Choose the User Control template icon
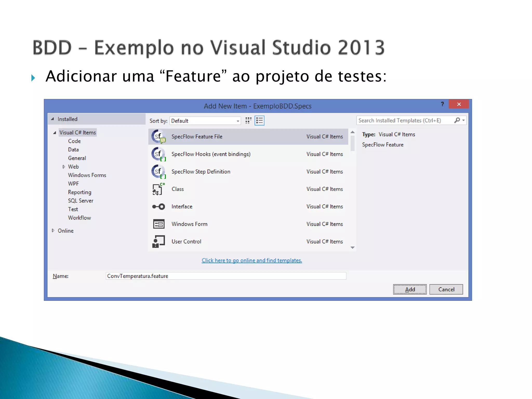Image resolution: width=532 pixels, height=399 pixels. point(158,241)
